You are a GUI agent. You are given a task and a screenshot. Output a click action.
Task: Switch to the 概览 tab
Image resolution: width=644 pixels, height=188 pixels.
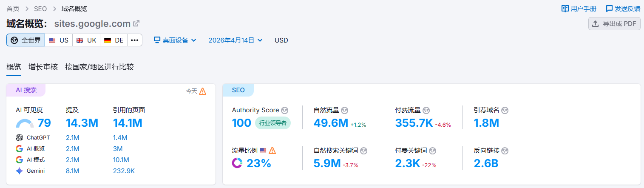pos(14,67)
